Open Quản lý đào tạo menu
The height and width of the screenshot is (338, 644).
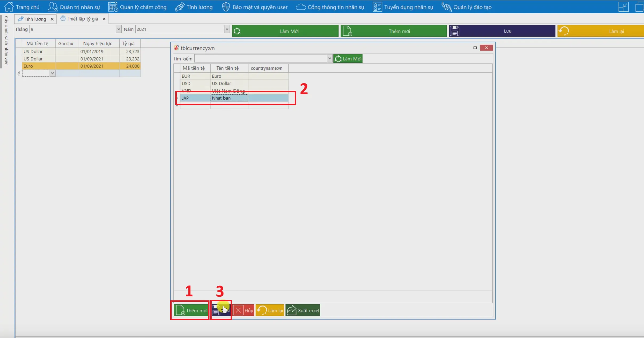467,7
